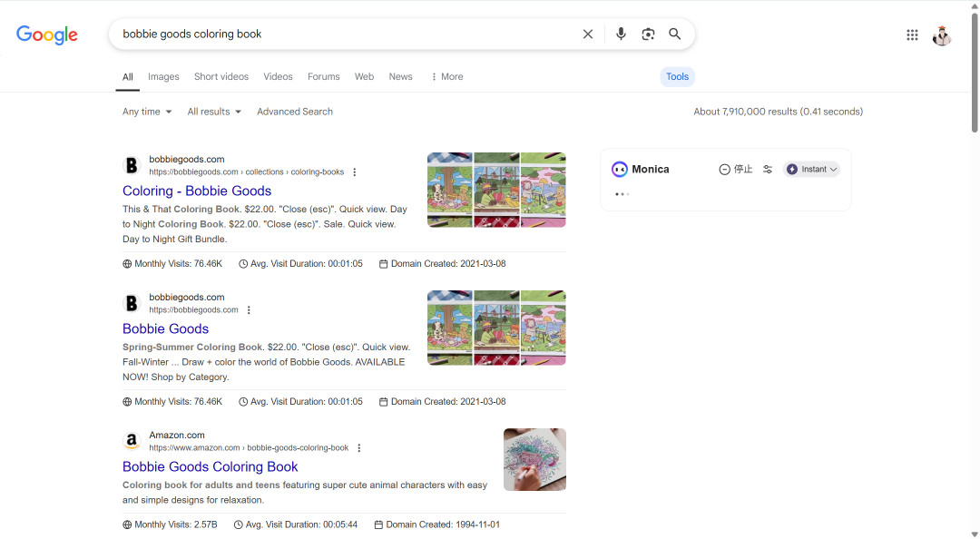Click the clock icon beside Avg. Visit Duration: 00:05:44

click(238, 524)
